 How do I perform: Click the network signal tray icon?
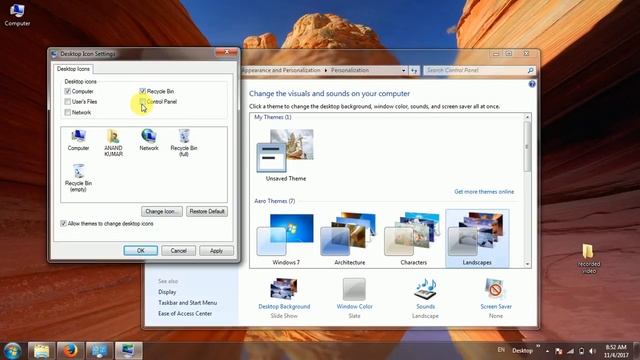pos(570,351)
